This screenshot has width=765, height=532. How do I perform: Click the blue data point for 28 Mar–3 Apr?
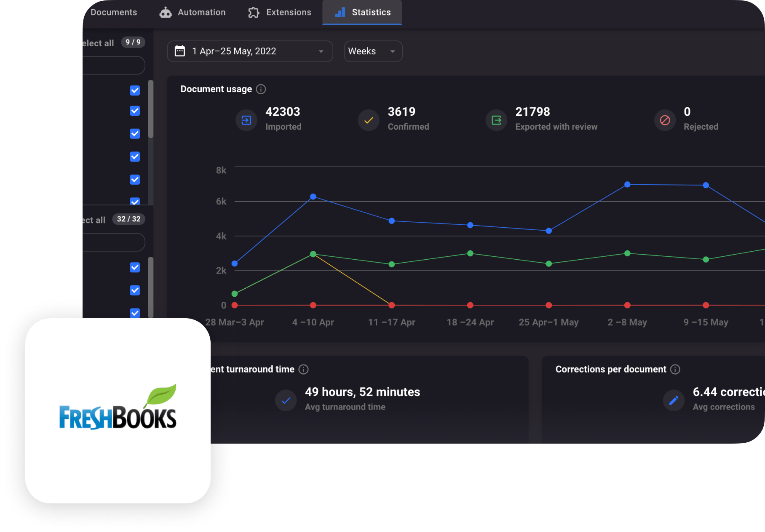[x=235, y=263]
